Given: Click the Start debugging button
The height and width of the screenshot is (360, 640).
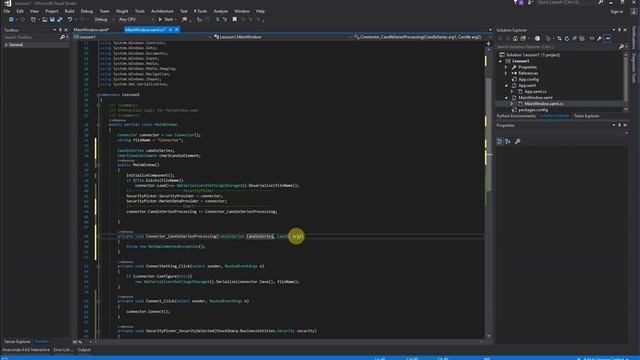Looking at the screenshot, I should [x=166, y=19].
